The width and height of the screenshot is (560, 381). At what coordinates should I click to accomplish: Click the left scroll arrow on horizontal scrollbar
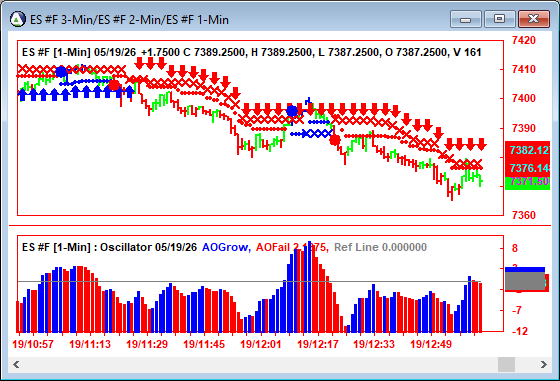click(16, 365)
